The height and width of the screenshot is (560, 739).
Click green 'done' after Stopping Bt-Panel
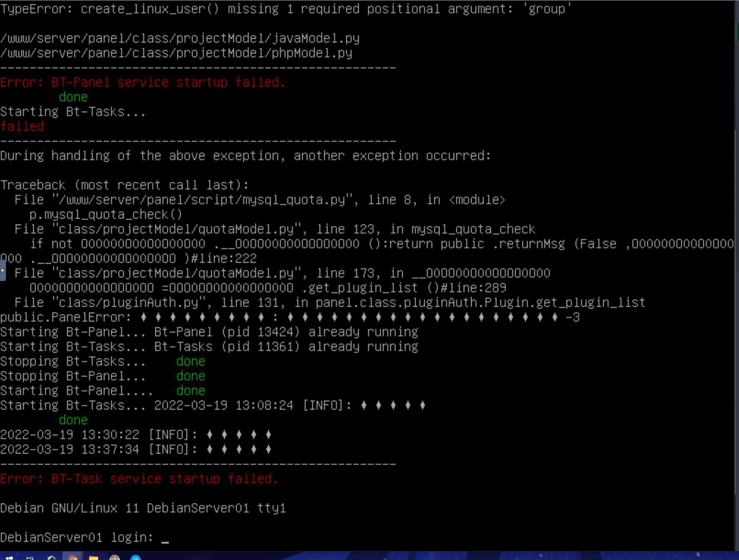[191, 376]
